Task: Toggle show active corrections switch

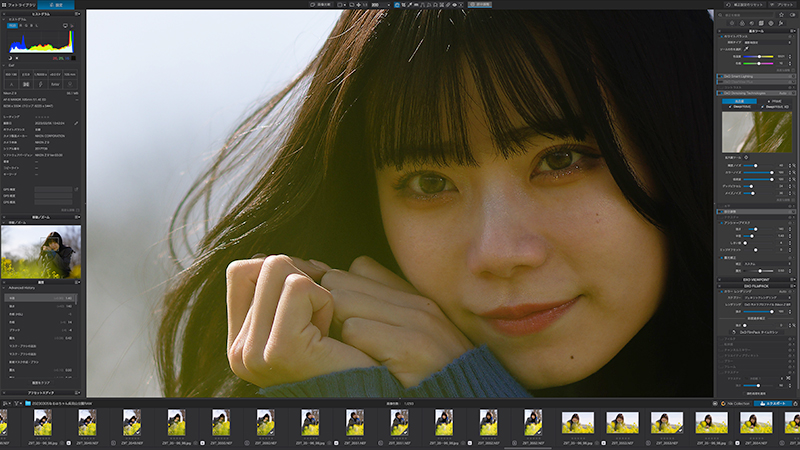Action: point(792,15)
